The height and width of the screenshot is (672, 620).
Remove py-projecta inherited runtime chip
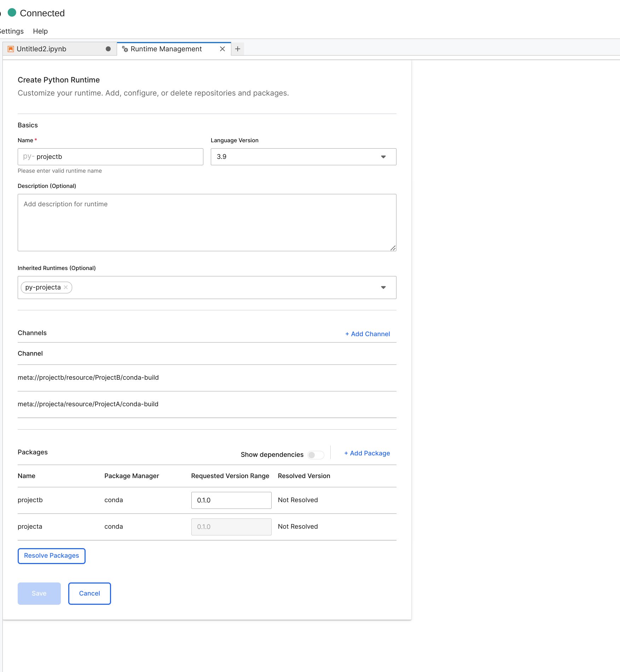[66, 287]
